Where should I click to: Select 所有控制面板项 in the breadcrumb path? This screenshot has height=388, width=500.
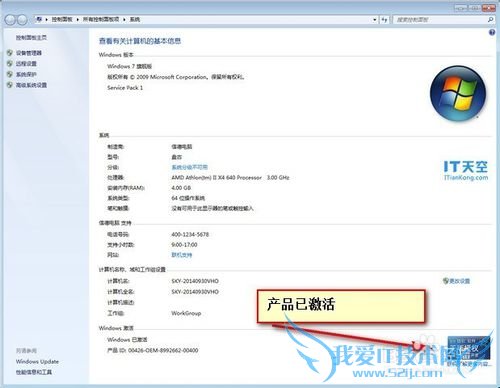click(101, 20)
